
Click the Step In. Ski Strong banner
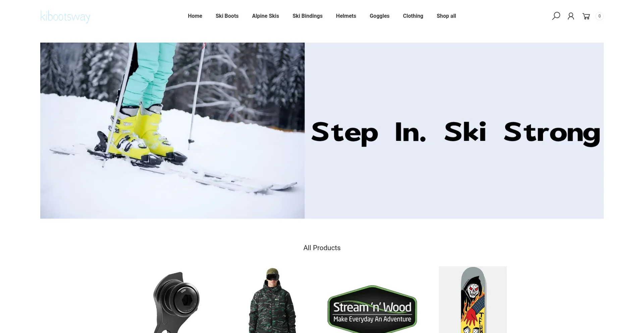tap(454, 130)
